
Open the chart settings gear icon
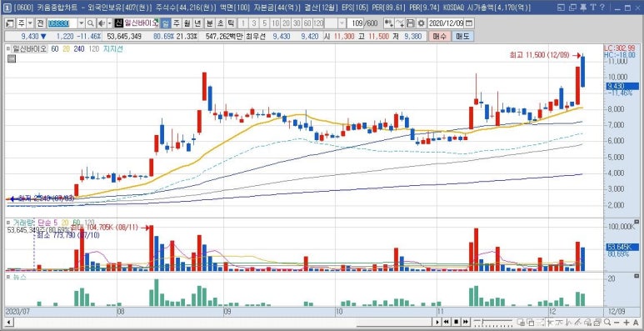pyautogui.click(x=421, y=23)
